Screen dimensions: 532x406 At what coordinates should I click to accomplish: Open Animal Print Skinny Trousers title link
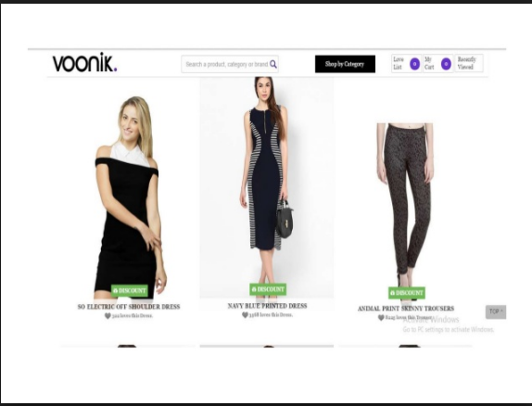406,309
